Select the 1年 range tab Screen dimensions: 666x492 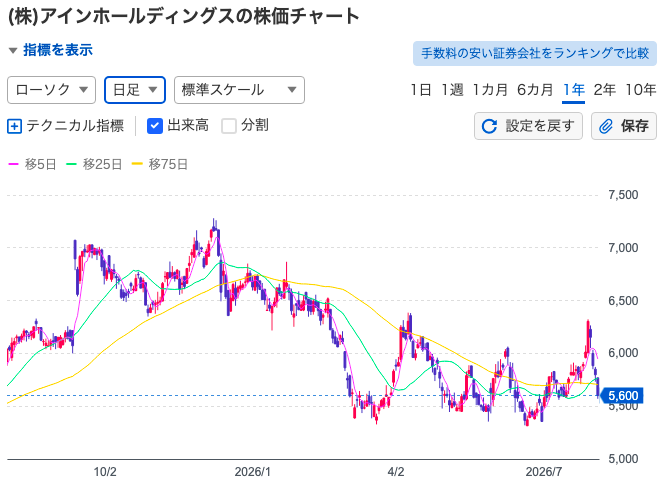coord(573,90)
